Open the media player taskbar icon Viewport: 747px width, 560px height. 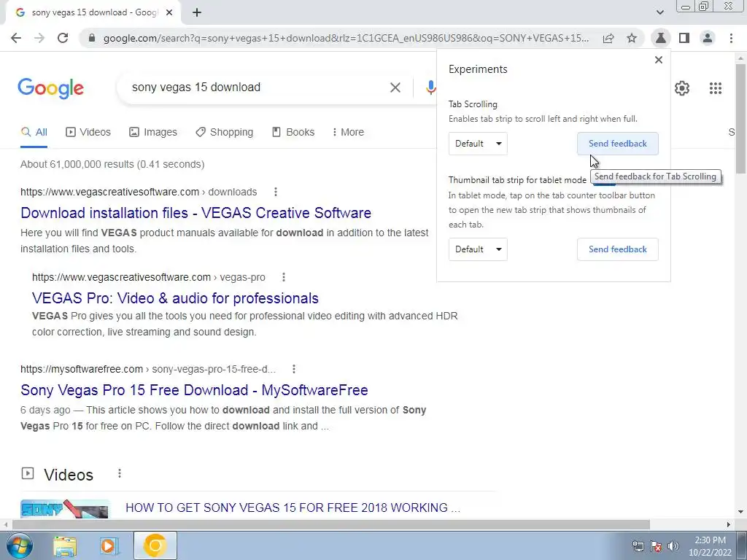point(108,546)
